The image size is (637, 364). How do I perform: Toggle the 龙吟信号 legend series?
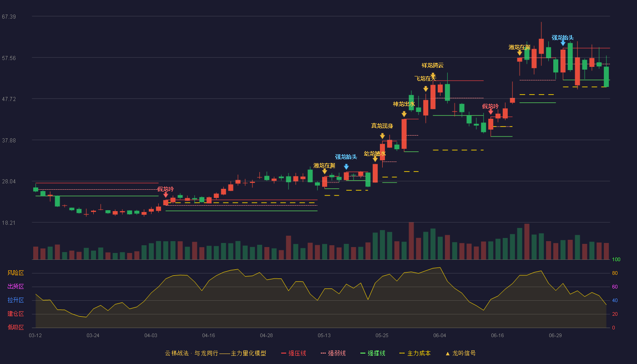point(460,353)
